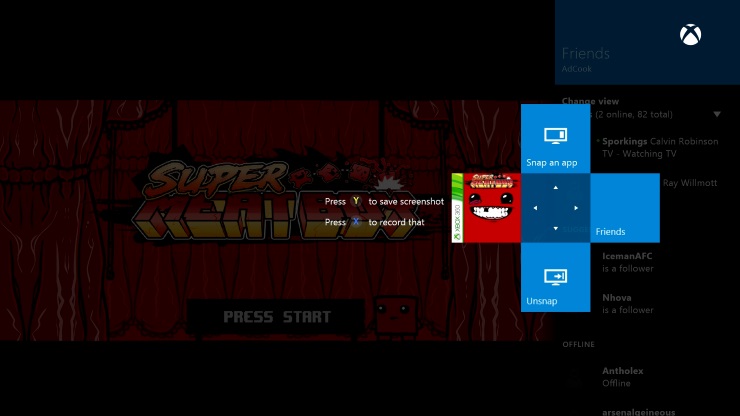This screenshot has width=740, height=416.
Task: Click the AdCook gamertag text
Action: pyautogui.click(x=576, y=69)
